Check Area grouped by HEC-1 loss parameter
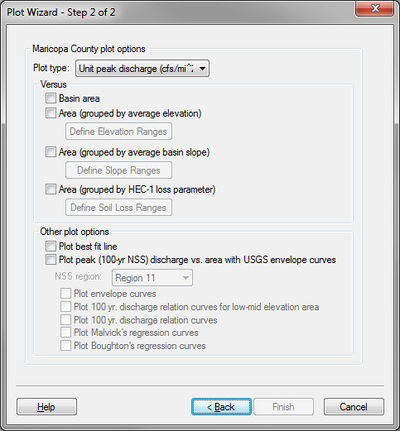Viewport: 400px width, 431px height. 51,189
